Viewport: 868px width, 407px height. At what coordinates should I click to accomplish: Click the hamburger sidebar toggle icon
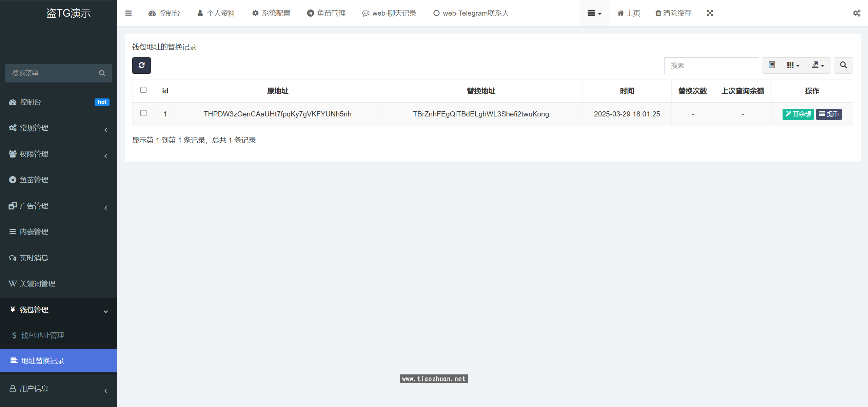128,13
